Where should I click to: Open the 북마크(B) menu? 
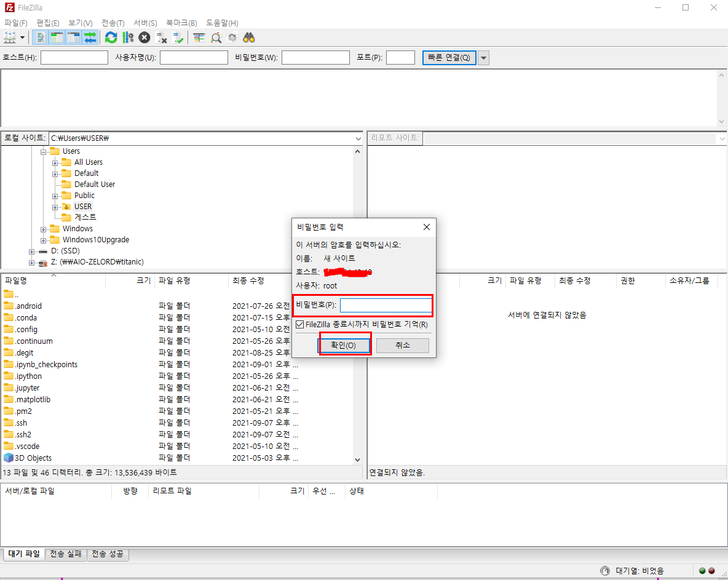tap(181, 23)
